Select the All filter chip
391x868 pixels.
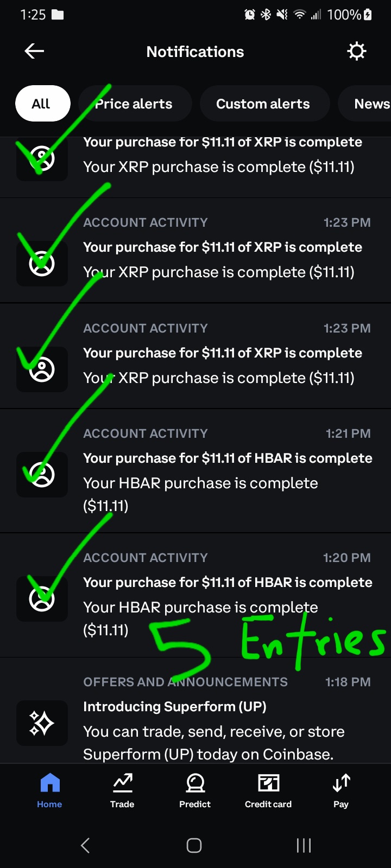42,104
